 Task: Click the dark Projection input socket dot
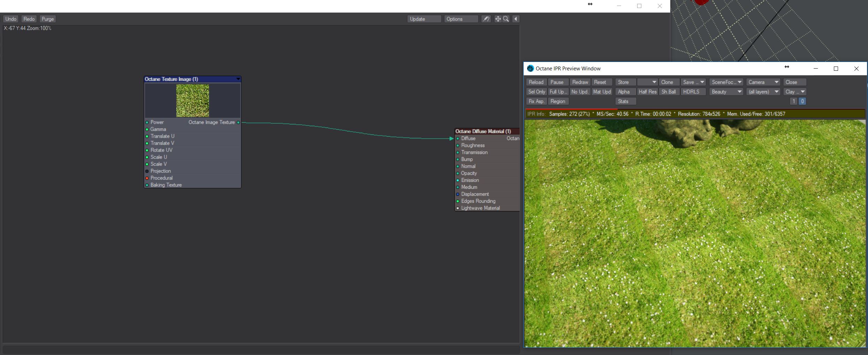[147, 171]
